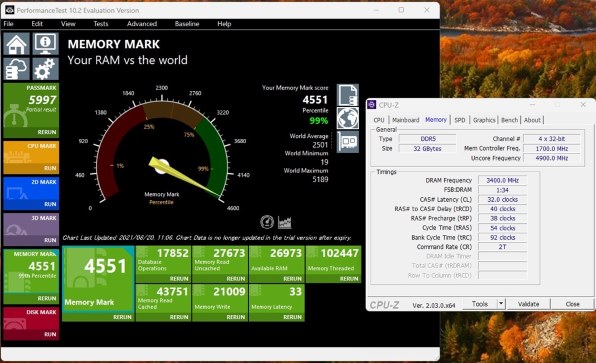Select the distribution chart view icon
The image size is (596, 363).
click(285, 222)
